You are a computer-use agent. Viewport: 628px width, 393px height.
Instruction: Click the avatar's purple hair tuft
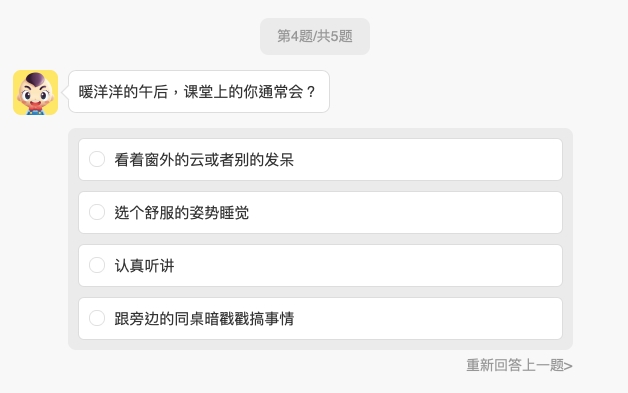36,78
